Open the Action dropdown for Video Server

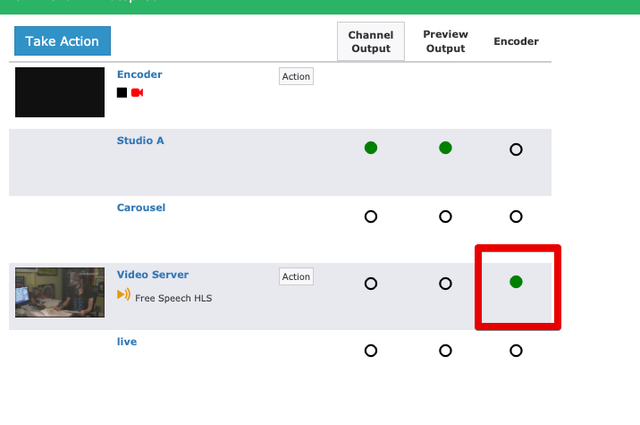[296, 276]
